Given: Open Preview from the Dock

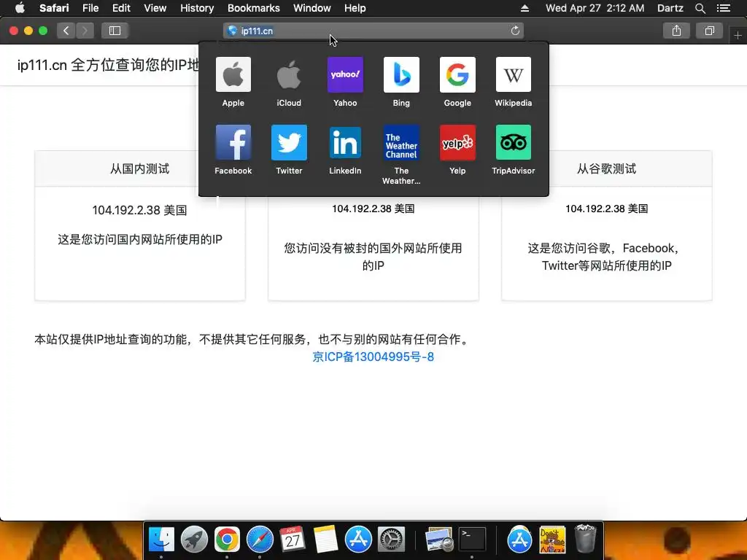Looking at the screenshot, I should [x=438, y=540].
